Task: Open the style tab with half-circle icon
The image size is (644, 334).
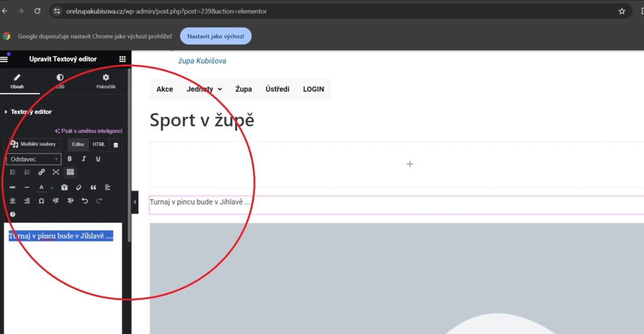Action: [60, 81]
